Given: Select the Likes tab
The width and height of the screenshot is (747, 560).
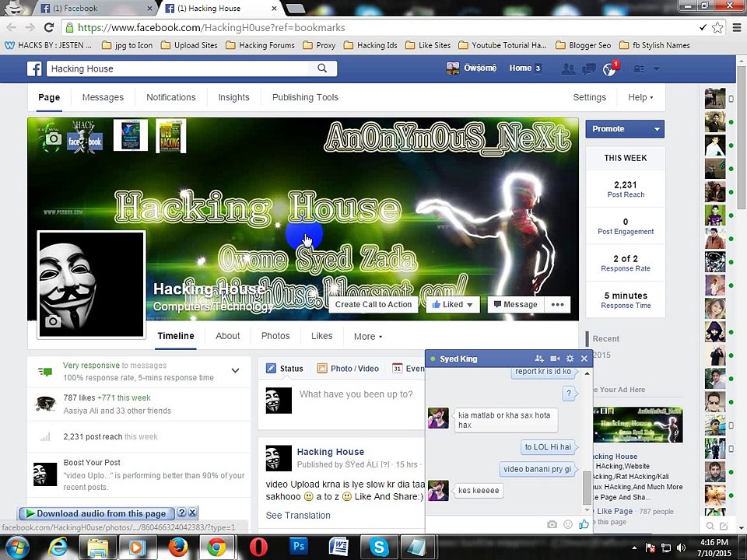Looking at the screenshot, I should [322, 336].
